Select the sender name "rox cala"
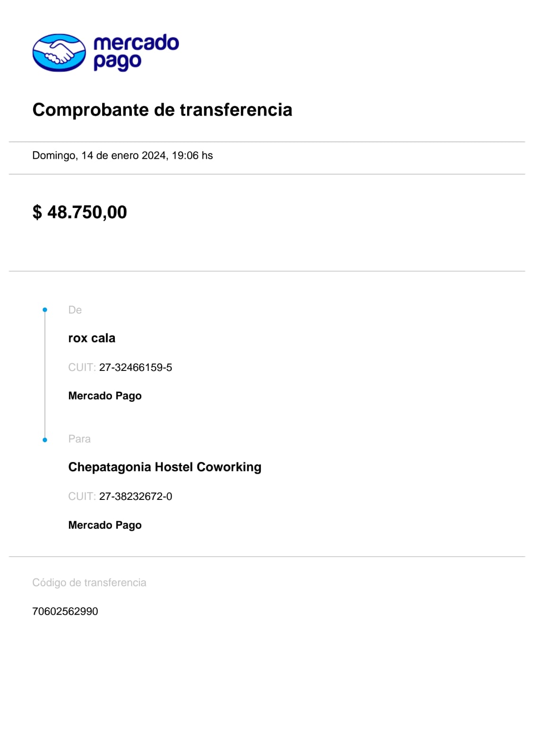 click(92, 338)
